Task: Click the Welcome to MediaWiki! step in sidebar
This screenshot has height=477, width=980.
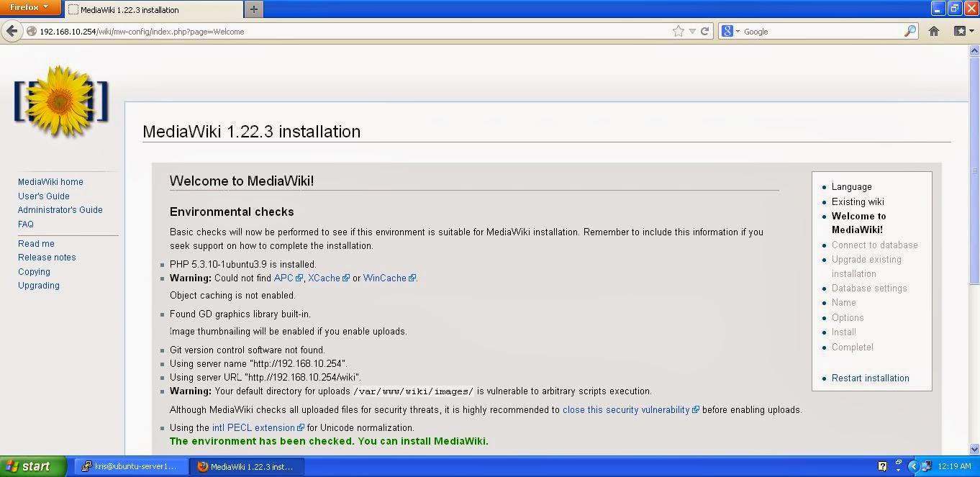Action: [x=859, y=223]
